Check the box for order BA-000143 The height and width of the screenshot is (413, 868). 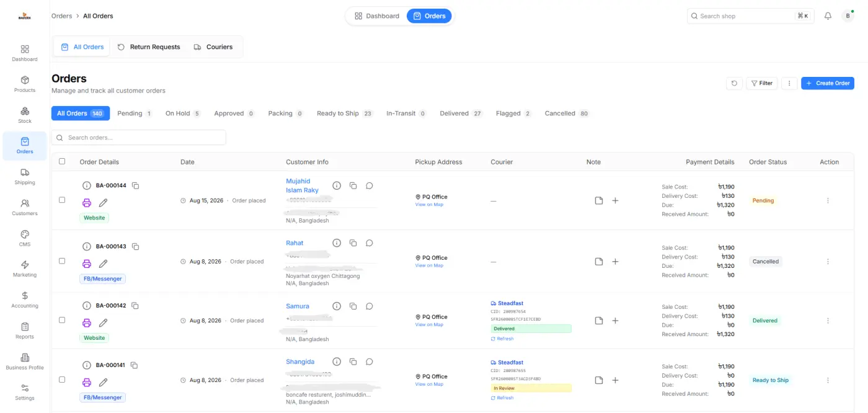tap(62, 260)
